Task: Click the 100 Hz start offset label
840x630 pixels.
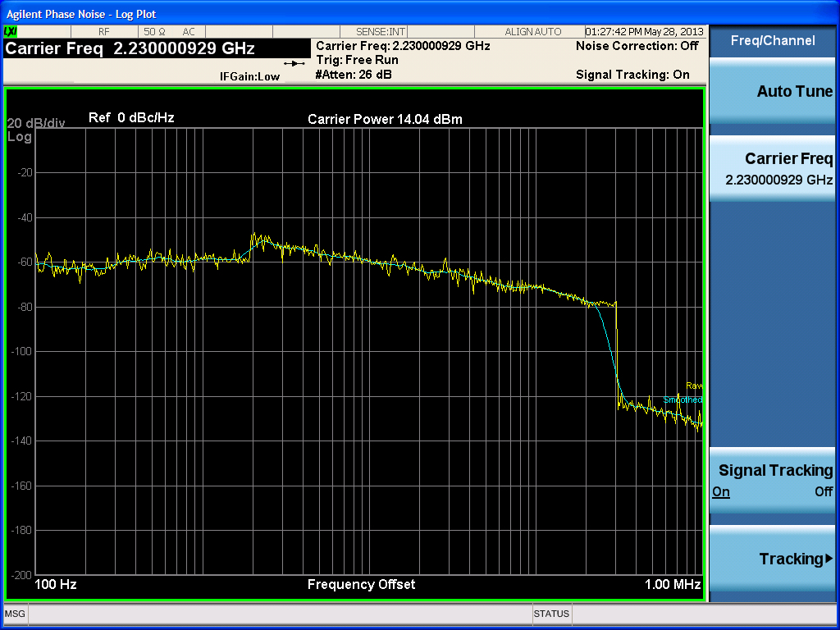Action: point(56,584)
